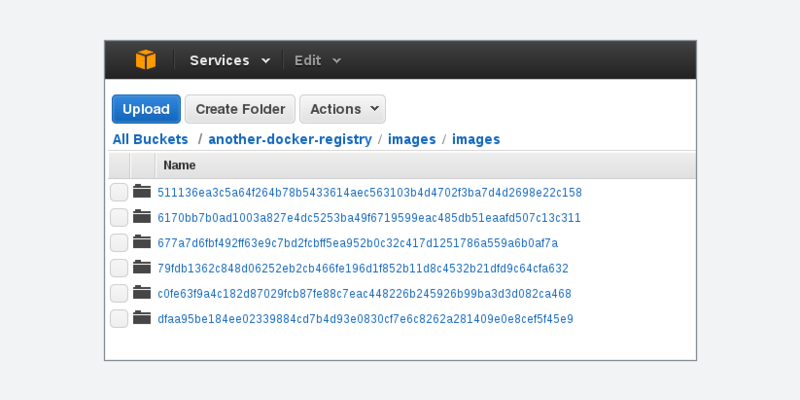Click folder icon for 677a7d6fbf49 entry

pos(141,242)
